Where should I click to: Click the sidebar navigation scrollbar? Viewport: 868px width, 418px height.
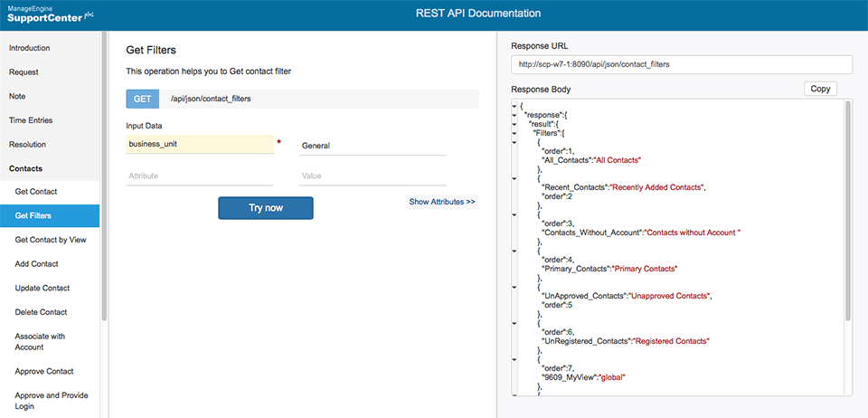coord(104,181)
